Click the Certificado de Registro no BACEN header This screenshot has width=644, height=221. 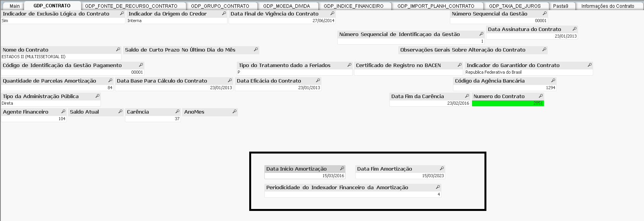tap(408, 65)
